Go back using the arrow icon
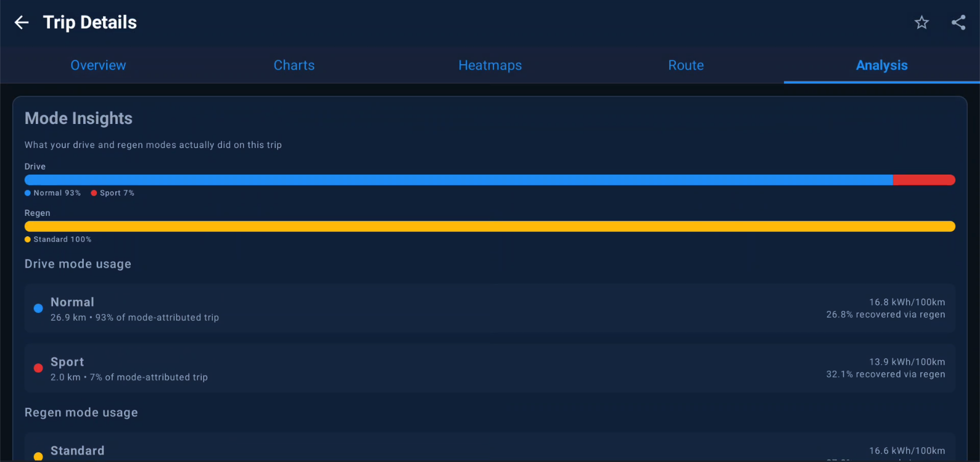 tap(22, 23)
